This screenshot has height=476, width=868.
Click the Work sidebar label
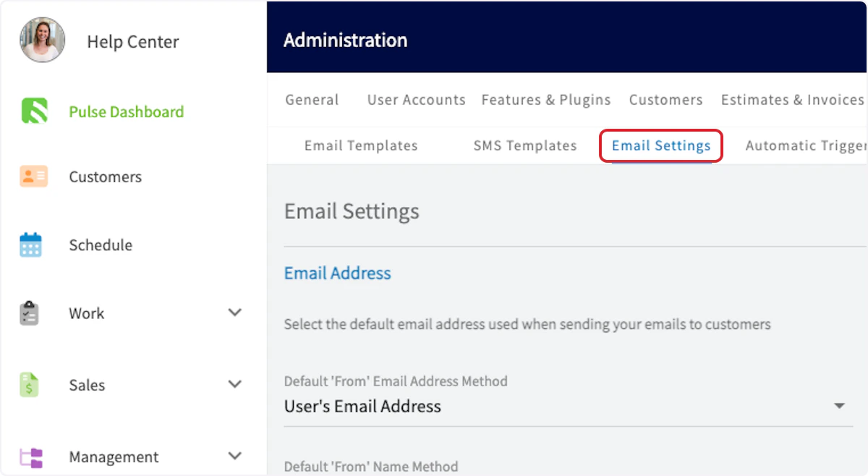(87, 313)
